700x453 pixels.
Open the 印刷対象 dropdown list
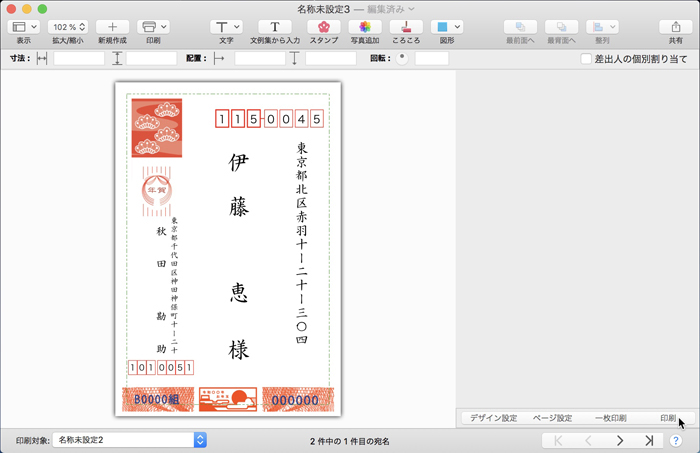[129, 440]
